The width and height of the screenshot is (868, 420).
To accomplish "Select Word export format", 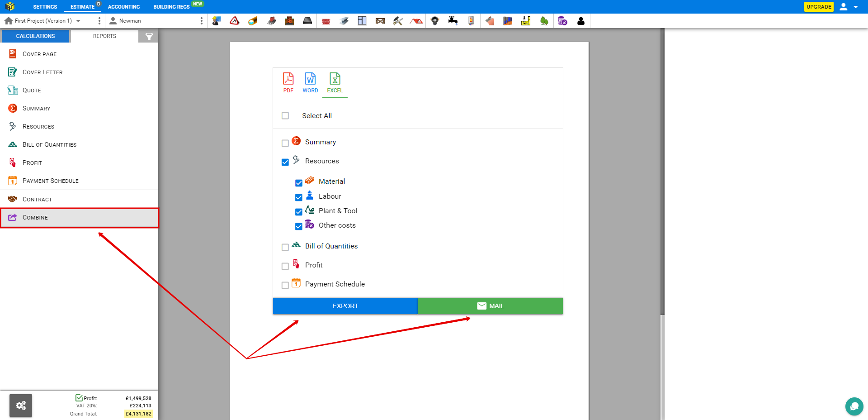I will [x=310, y=83].
